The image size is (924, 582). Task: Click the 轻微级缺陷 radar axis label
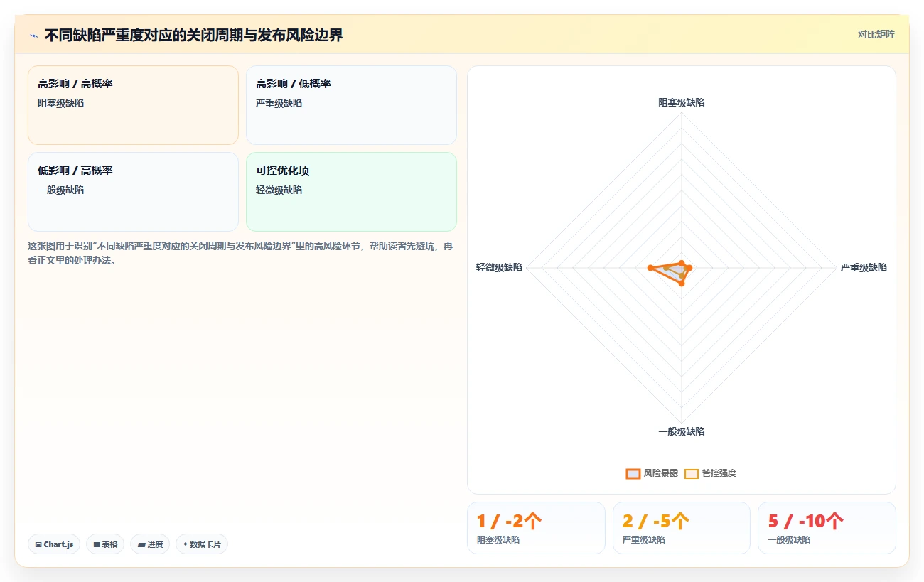pyautogui.click(x=499, y=267)
